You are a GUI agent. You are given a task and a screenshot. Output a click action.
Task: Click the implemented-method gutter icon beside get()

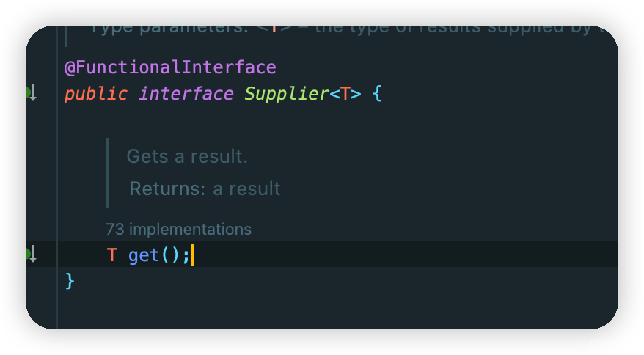pyautogui.click(x=32, y=254)
